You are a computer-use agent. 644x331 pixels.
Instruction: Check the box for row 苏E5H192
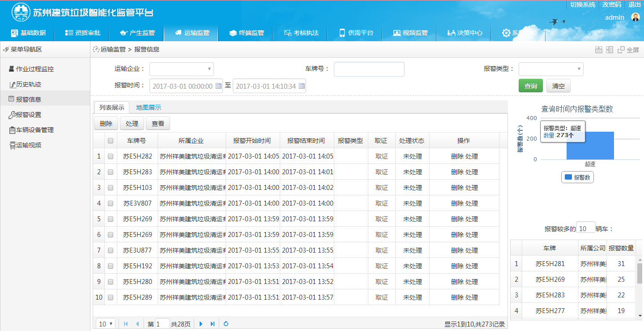[111, 266]
